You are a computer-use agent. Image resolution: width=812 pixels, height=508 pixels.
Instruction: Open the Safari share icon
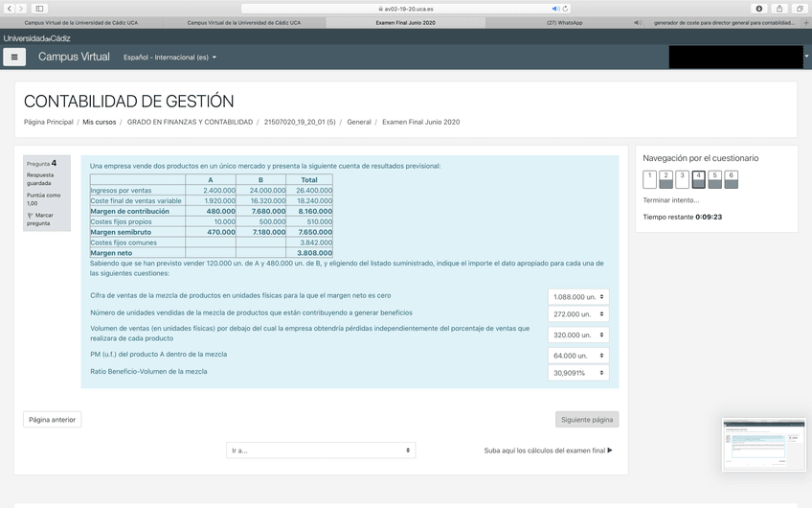pyautogui.click(x=779, y=9)
